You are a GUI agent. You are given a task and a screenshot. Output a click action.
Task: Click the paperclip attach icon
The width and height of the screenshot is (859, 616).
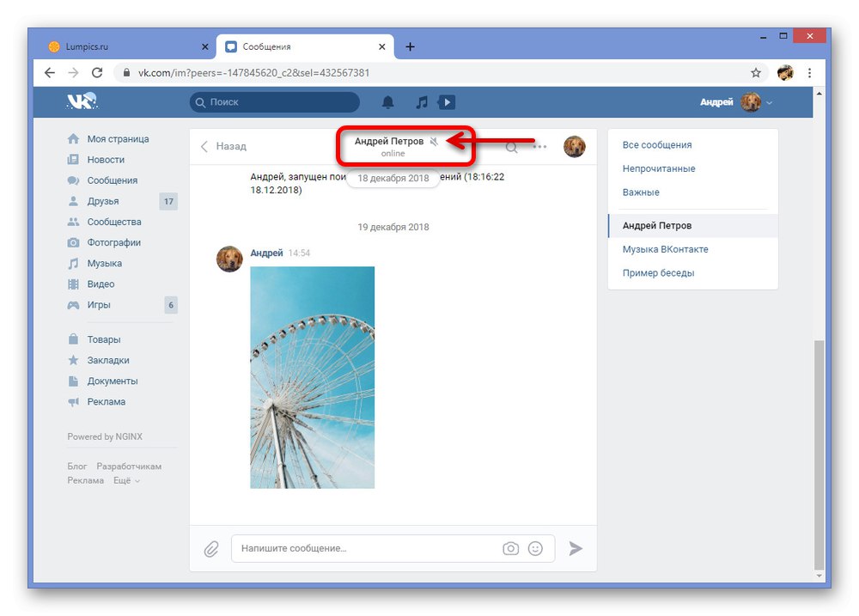coord(211,549)
